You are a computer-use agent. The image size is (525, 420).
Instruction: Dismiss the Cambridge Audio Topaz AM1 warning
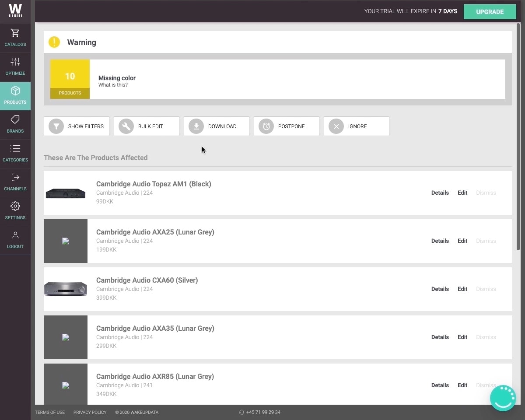(486, 192)
